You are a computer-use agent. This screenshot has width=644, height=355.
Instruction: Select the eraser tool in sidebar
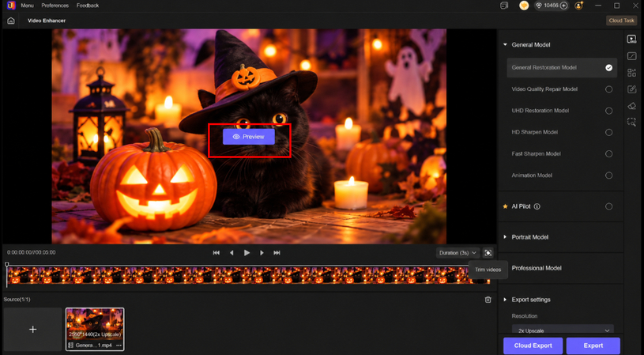tap(631, 106)
